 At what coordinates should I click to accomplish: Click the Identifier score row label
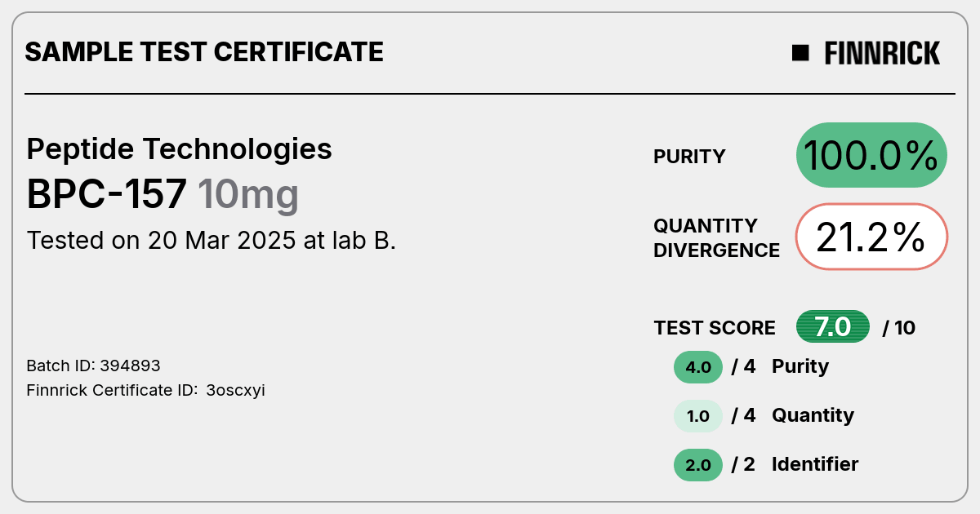(x=815, y=464)
